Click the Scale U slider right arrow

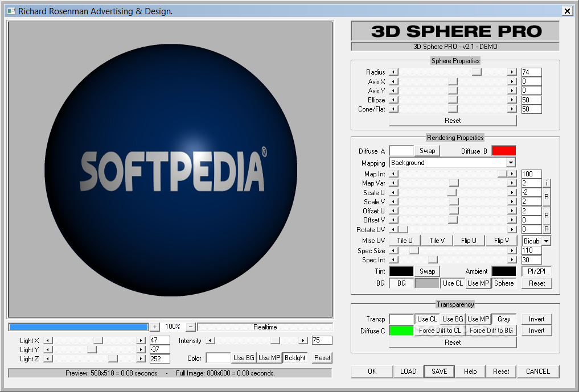512,192
